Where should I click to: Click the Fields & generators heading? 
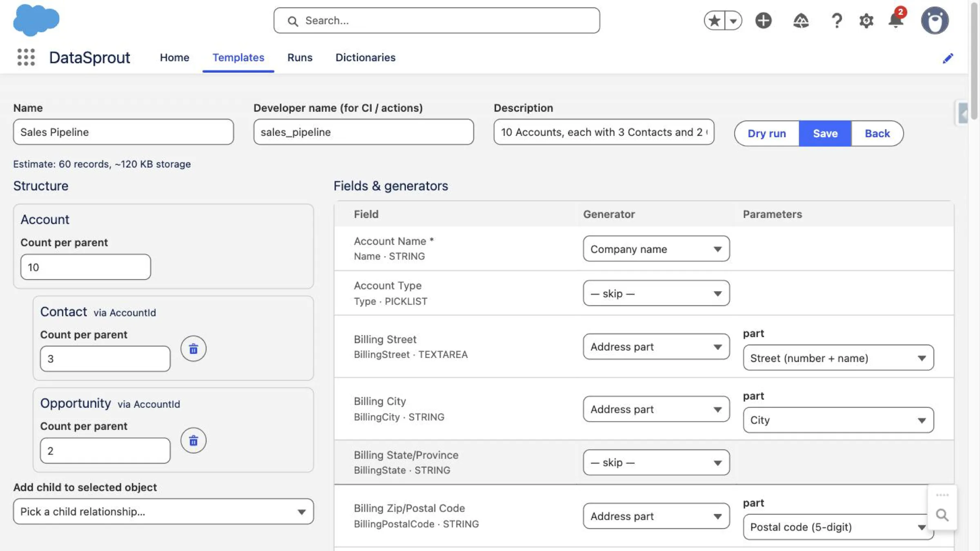(391, 186)
